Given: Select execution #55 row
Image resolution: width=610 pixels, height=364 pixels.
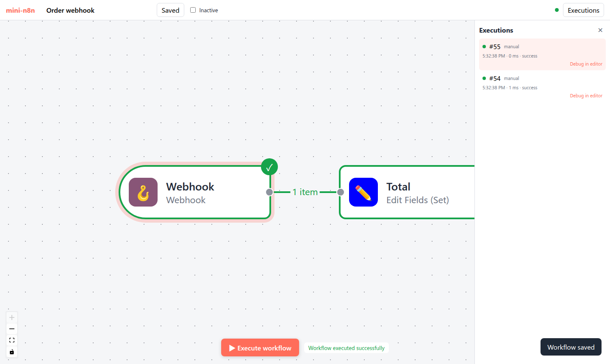Looking at the screenshot, I should click(542, 55).
